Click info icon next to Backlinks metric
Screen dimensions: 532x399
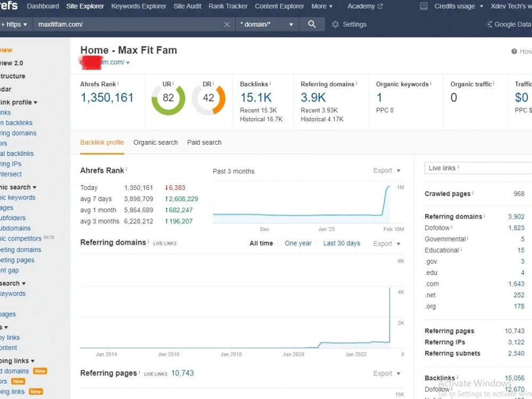pyautogui.click(x=270, y=83)
